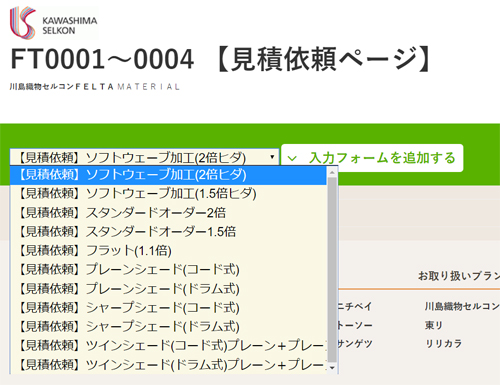This screenshot has height=385, width=500.
Task: Click the chevron icon on 入力フォームを追加する
Action: [292, 158]
